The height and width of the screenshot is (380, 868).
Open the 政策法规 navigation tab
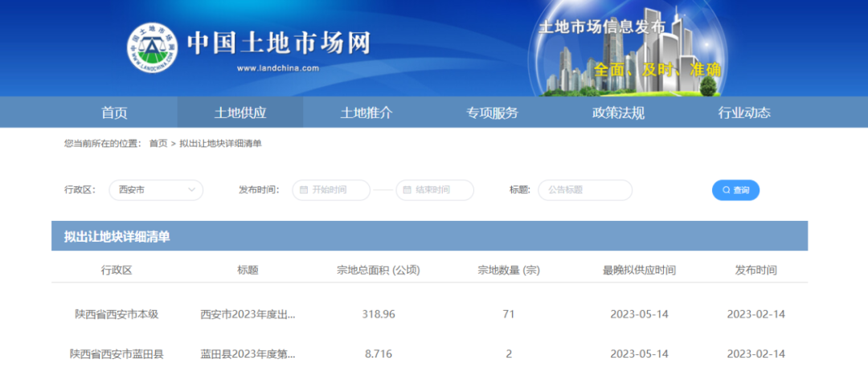618,112
